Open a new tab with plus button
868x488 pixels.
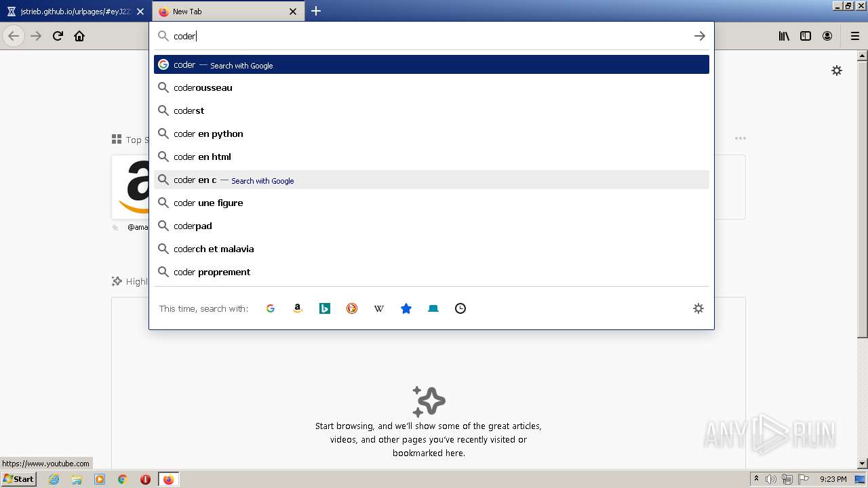point(316,11)
